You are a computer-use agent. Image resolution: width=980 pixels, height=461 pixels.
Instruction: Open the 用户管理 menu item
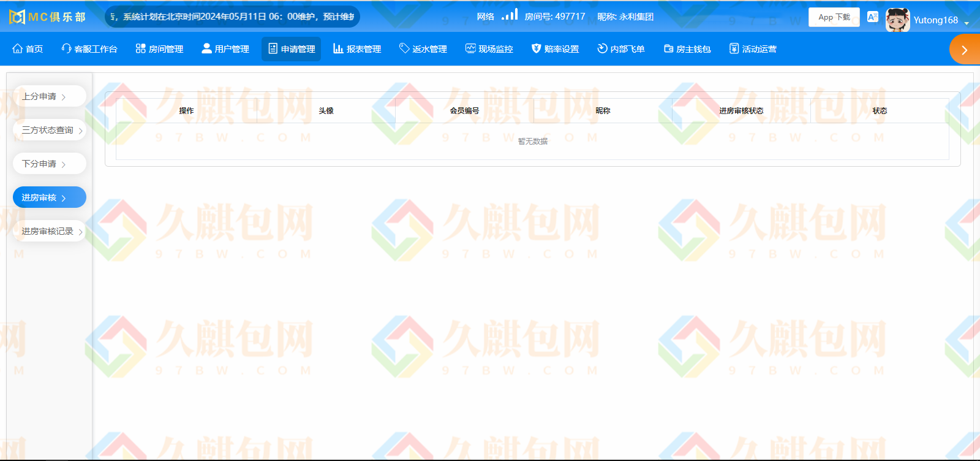pos(225,49)
